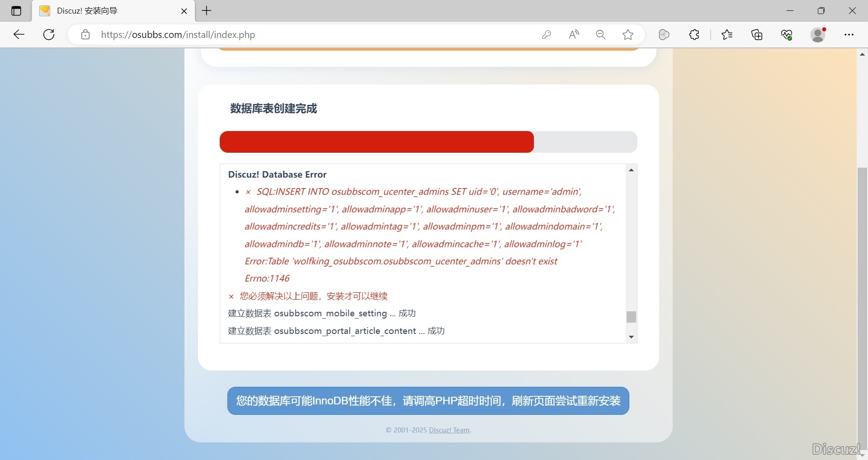
Task: View site information lock icon
Action: (x=85, y=35)
